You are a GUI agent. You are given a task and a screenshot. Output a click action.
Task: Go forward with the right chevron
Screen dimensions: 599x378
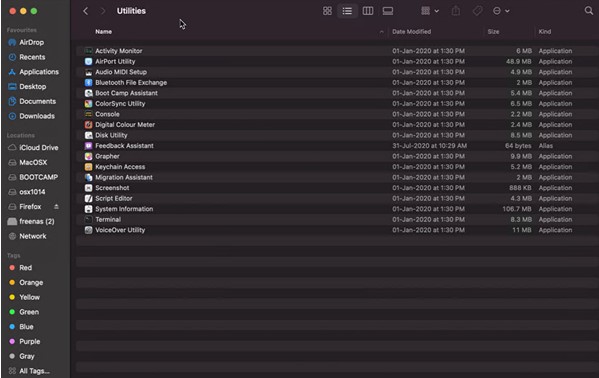102,11
